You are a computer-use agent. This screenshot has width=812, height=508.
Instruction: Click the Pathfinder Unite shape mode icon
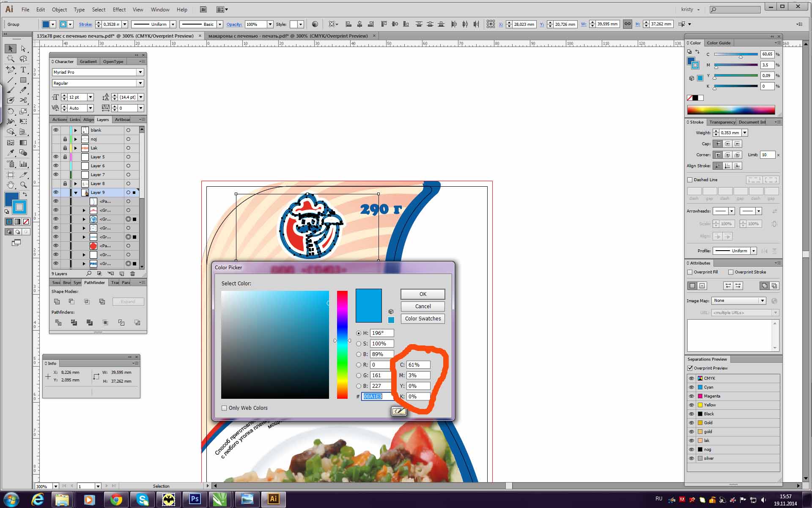pyautogui.click(x=57, y=301)
